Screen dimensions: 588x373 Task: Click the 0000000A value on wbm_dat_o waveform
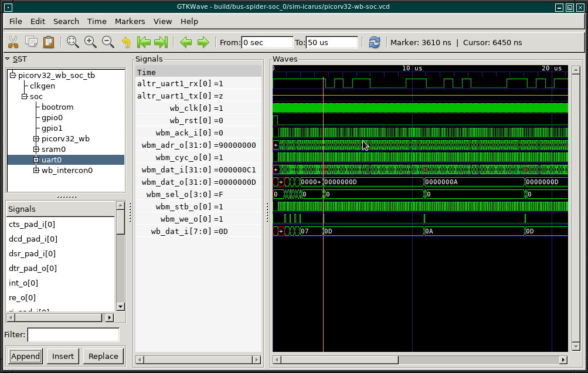441,182
